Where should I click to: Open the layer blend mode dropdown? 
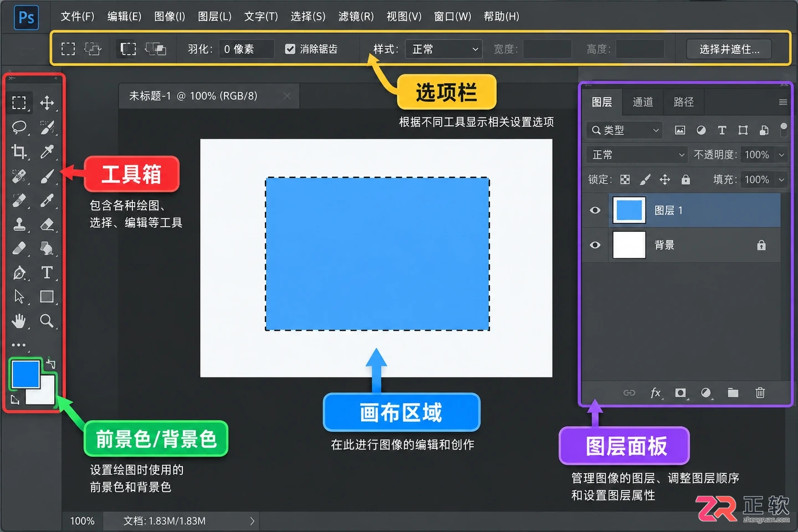[637, 155]
